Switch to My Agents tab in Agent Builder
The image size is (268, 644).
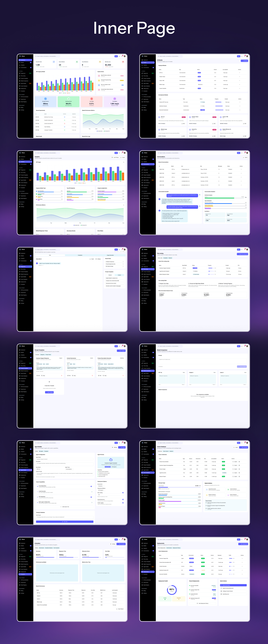(x=41, y=451)
